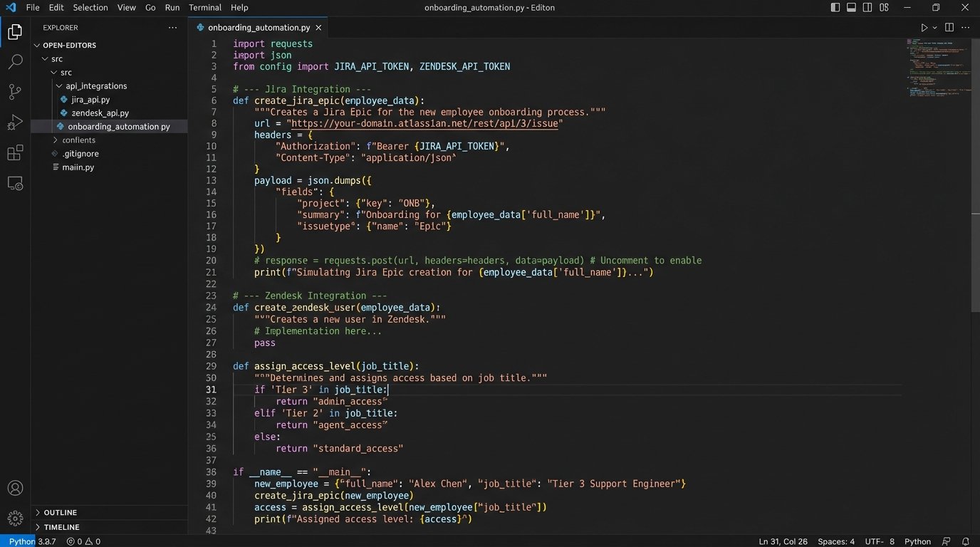The height and width of the screenshot is (547, 980).
Task: Open the Search view in activity bar
Action: tap(15, 62)
